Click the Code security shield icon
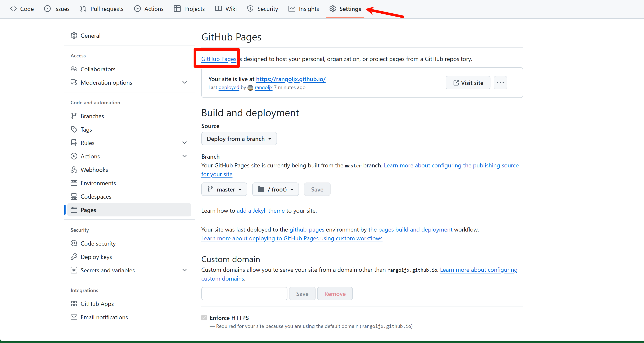The image size is (644, 343). (x=74, y=243)
